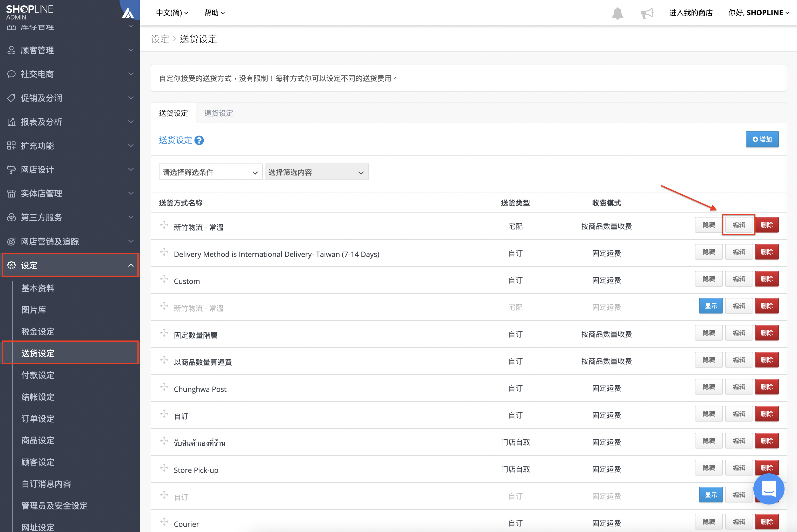Screen dimensions: 797x532
Task: Open the 请选择筛选条件 filter dropdown
Action: click(210, 172)
